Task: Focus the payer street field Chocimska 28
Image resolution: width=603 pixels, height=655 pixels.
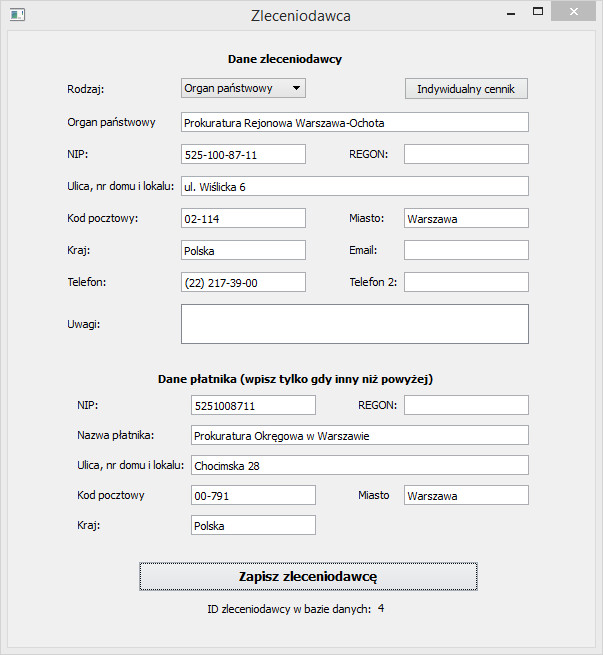Action: (x=360, y=465)
